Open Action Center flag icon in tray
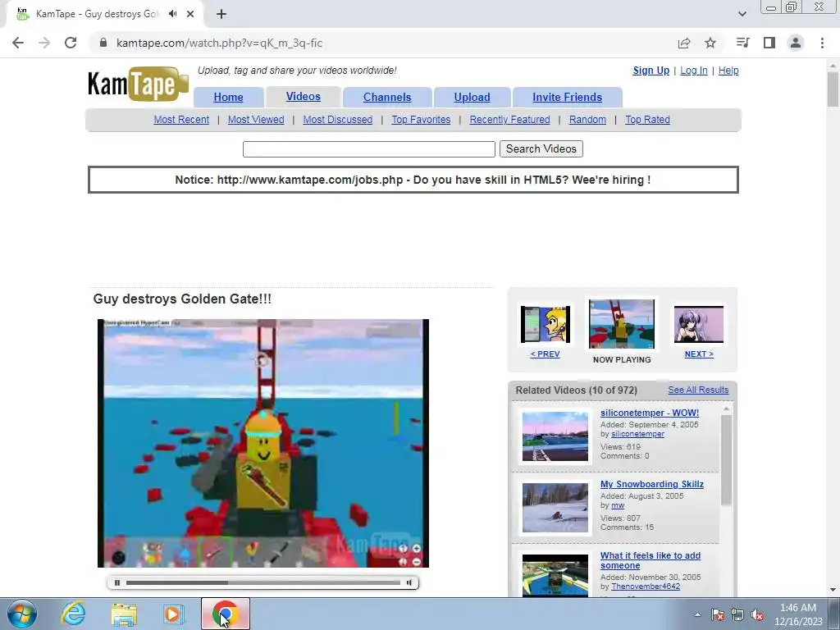Viewport: 840px width, 630px height. [x=718, y=614]
